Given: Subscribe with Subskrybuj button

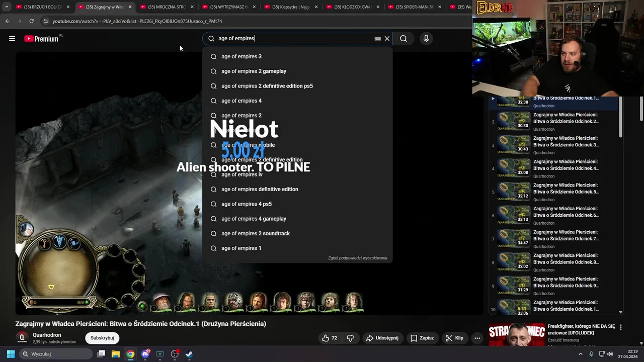Looking at the screenshot, I should (102, 338).
